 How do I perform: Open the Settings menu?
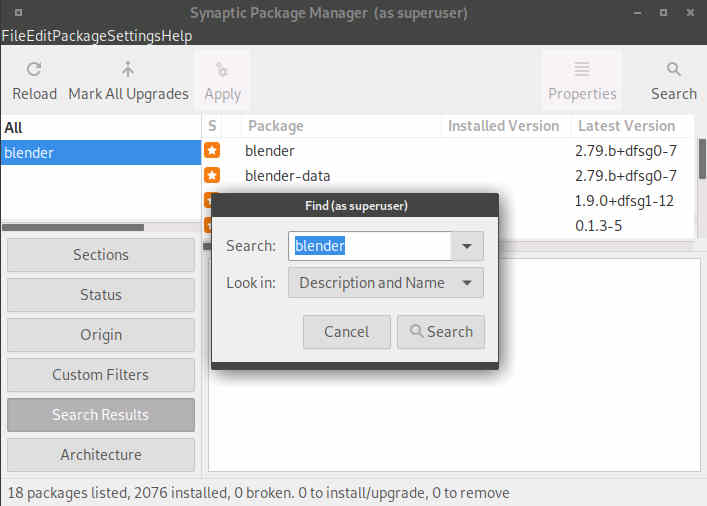point(134,36)
